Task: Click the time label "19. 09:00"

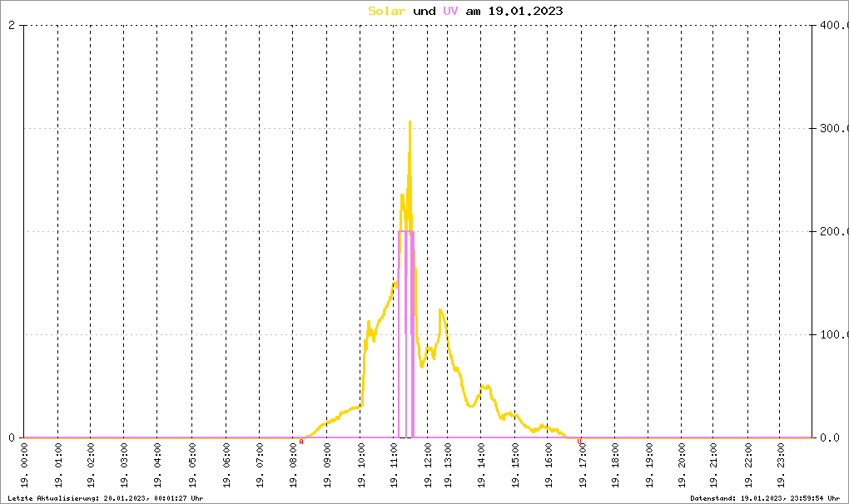Action: 327,465
